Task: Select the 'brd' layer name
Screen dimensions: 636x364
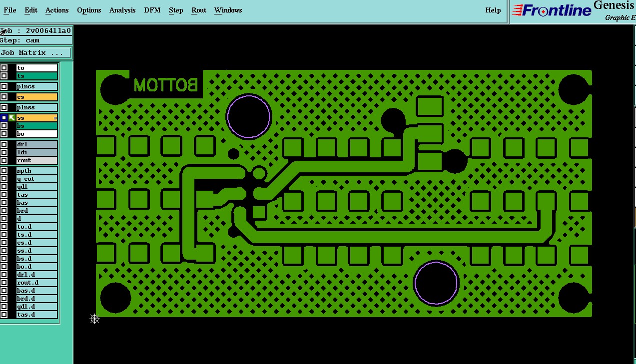Action: coord(37,211)
